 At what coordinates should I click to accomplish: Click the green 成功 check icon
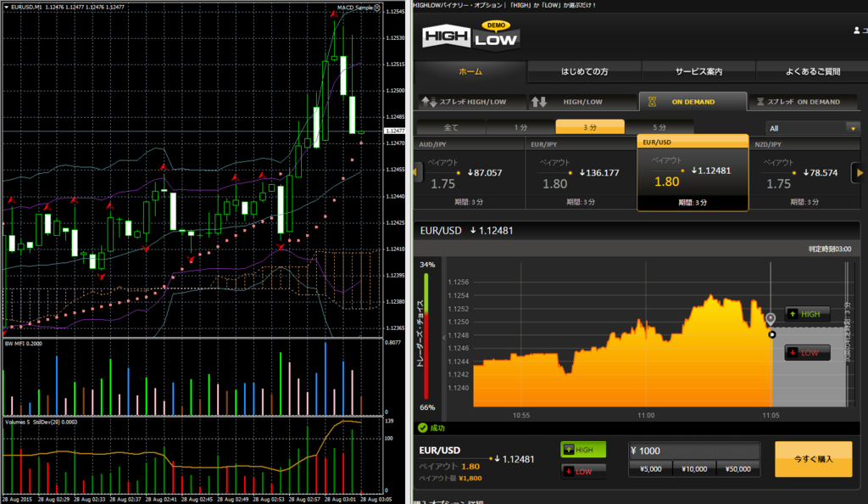pyautogui.click(x=422, y=428)
